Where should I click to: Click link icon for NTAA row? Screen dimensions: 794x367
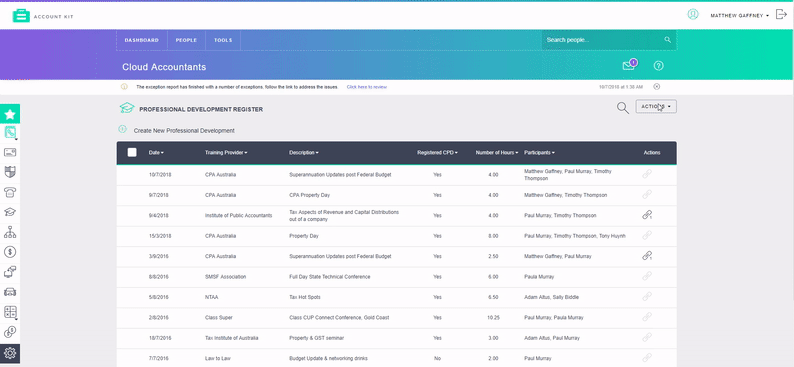click(647, 297)
